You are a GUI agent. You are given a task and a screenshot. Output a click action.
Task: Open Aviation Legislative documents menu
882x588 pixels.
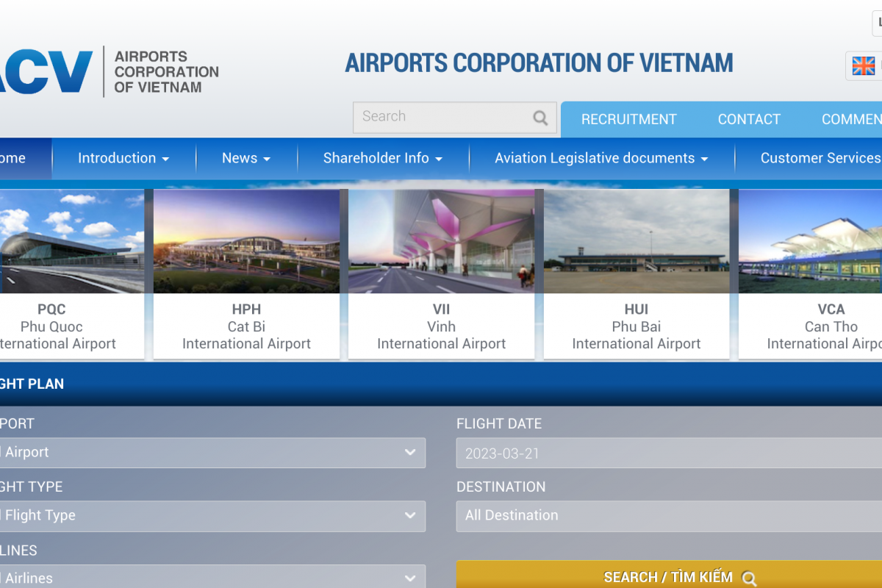click(x=601, y=158)
